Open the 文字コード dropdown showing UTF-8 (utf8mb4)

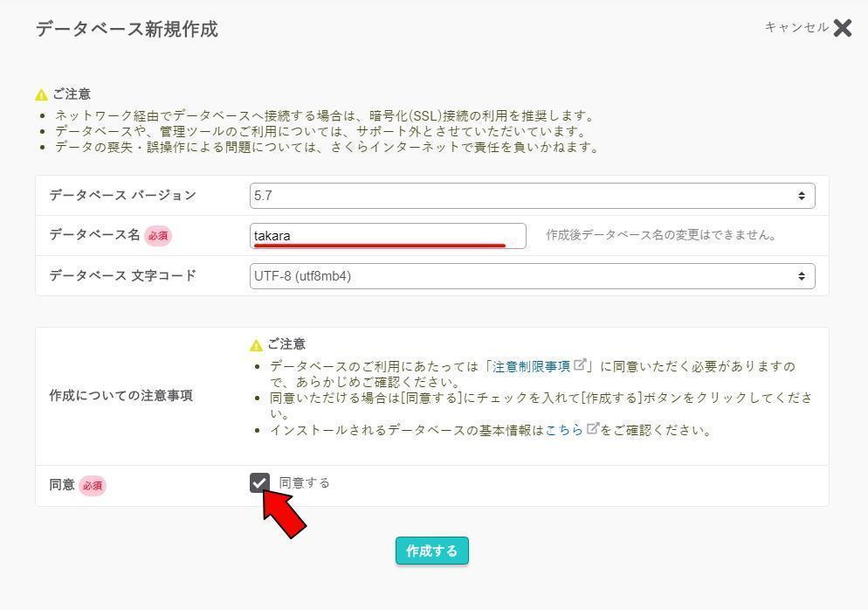pos(532,276)
